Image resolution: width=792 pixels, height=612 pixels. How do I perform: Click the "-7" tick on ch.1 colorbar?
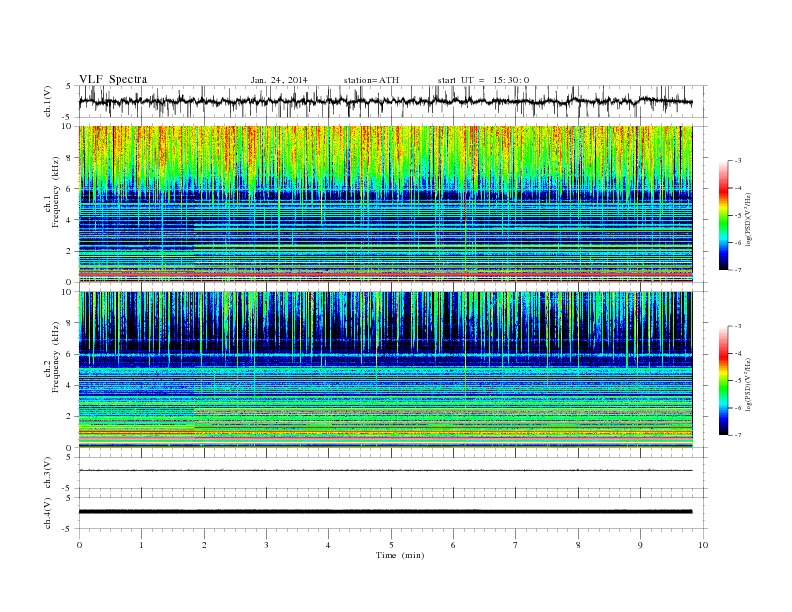click(x=738, y=270)
